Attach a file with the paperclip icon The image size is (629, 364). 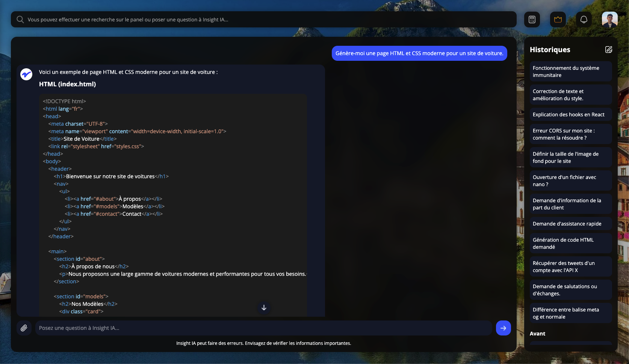[24, 328]
